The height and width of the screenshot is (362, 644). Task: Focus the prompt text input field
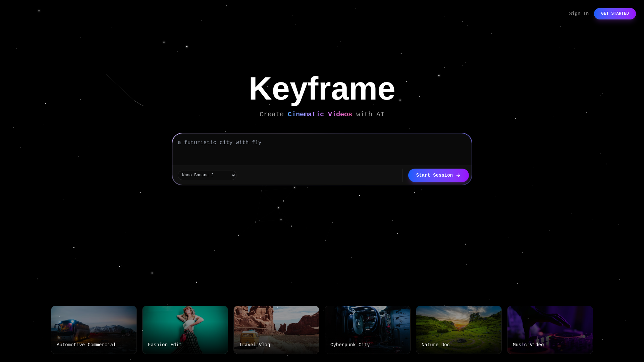(322, 149)
